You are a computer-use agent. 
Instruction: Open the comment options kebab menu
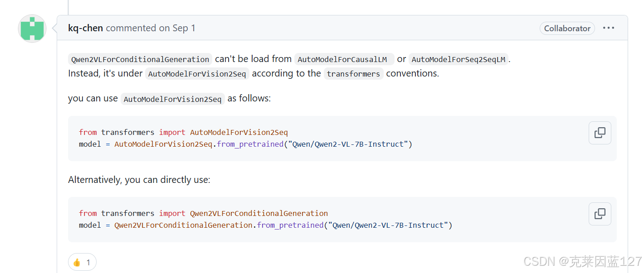click(608, 28)
